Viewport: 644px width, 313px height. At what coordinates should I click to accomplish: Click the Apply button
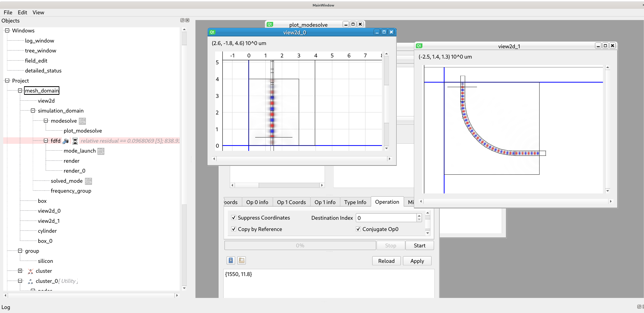pos(417,261)
